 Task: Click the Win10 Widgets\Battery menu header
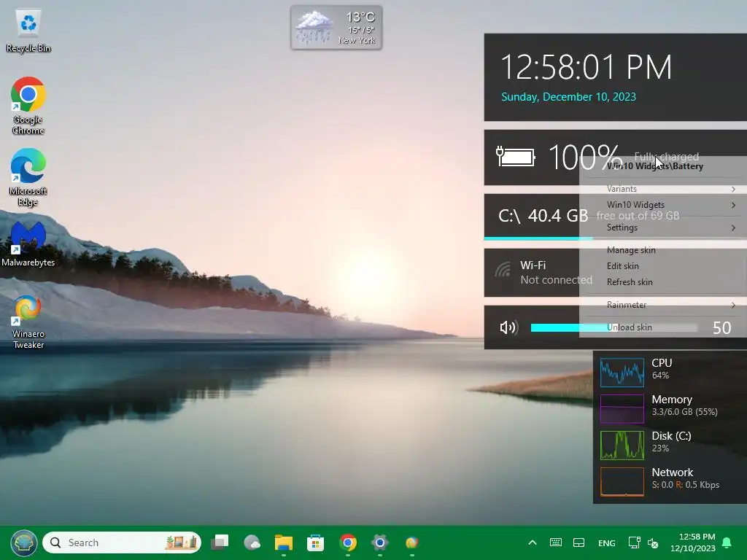655,166
